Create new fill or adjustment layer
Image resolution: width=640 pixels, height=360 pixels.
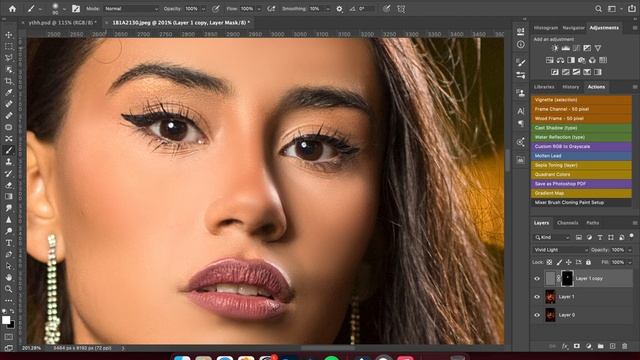pyautogui.click(x=589, y=346)
